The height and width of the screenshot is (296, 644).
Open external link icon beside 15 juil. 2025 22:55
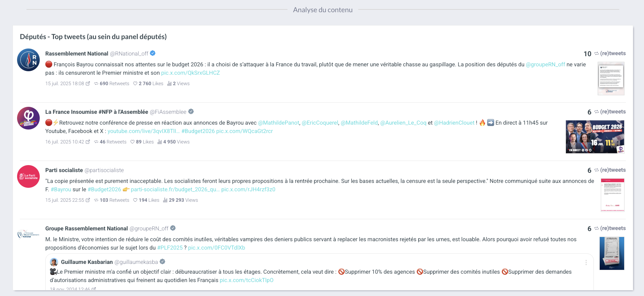tap(88, 200)
